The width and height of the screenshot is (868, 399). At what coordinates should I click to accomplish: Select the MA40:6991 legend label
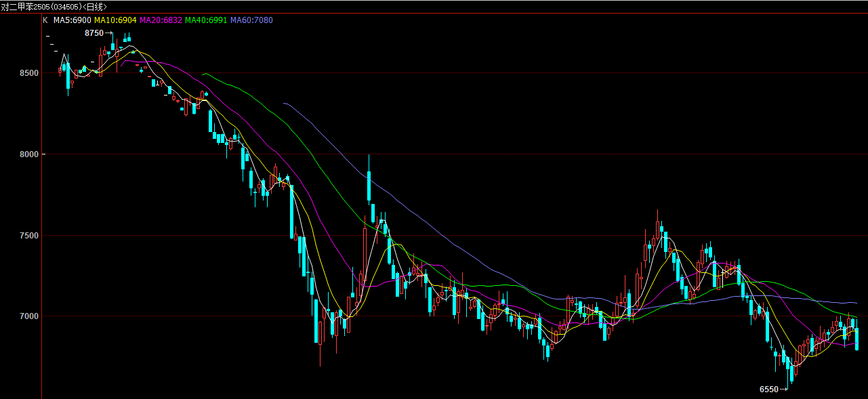click(206, 20)
